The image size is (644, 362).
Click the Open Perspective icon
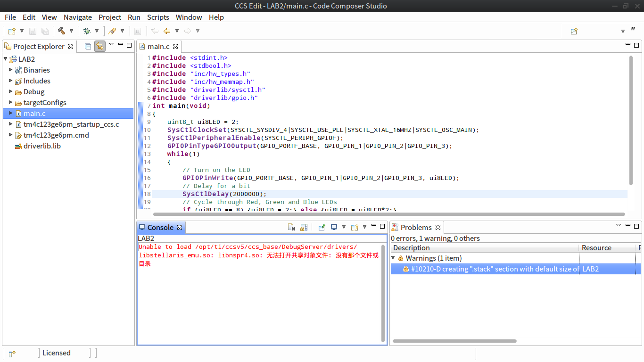pyautogui.click(x=574, y=31)
